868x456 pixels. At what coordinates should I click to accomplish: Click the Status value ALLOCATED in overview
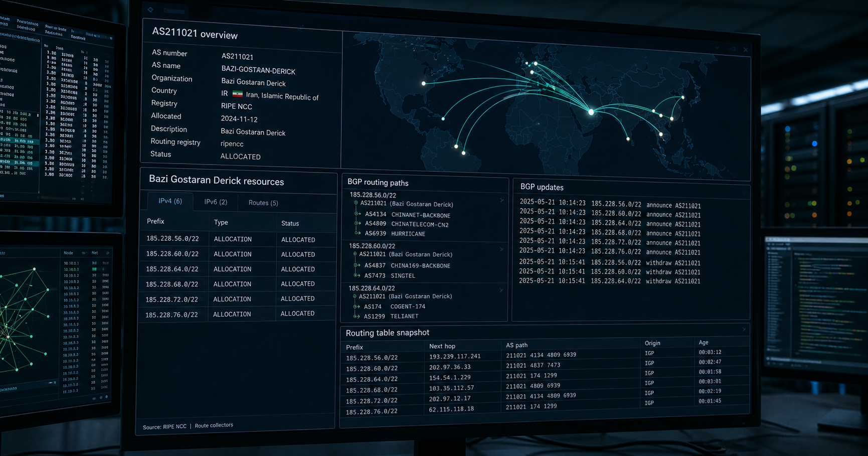tap(241, 157)
